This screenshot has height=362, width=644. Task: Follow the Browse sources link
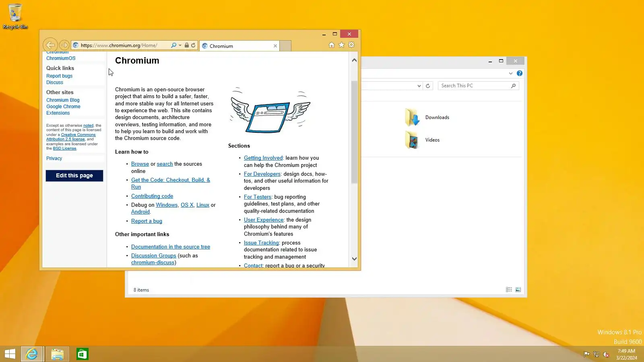tap(140, 164)
